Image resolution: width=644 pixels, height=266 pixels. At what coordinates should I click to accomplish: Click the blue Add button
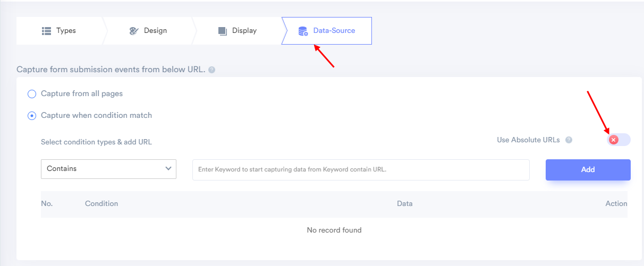588,170
